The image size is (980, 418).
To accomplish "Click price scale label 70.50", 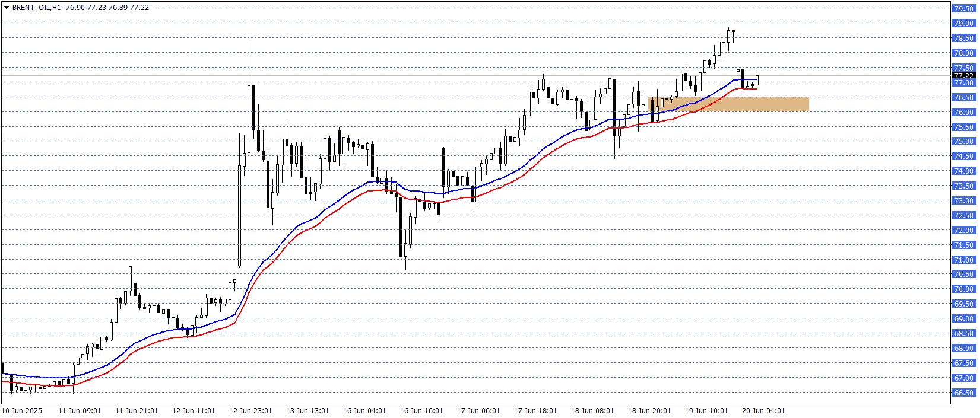I will [x=963, y=275].
